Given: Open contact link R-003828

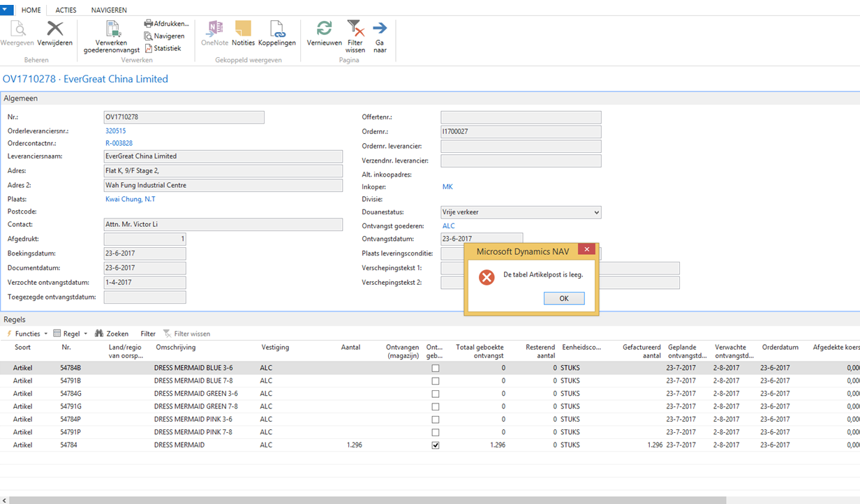Looking at the screenshot, I should click(x=119, y=143).
